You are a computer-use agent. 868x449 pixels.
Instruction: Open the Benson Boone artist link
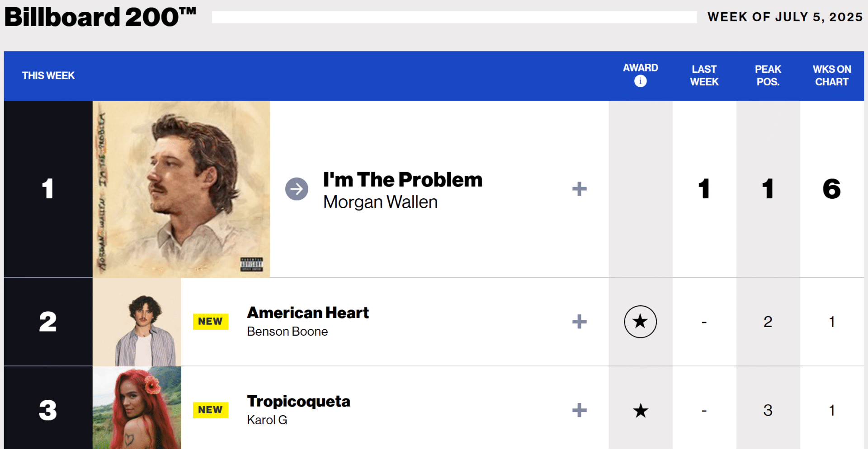click(287, 332)
